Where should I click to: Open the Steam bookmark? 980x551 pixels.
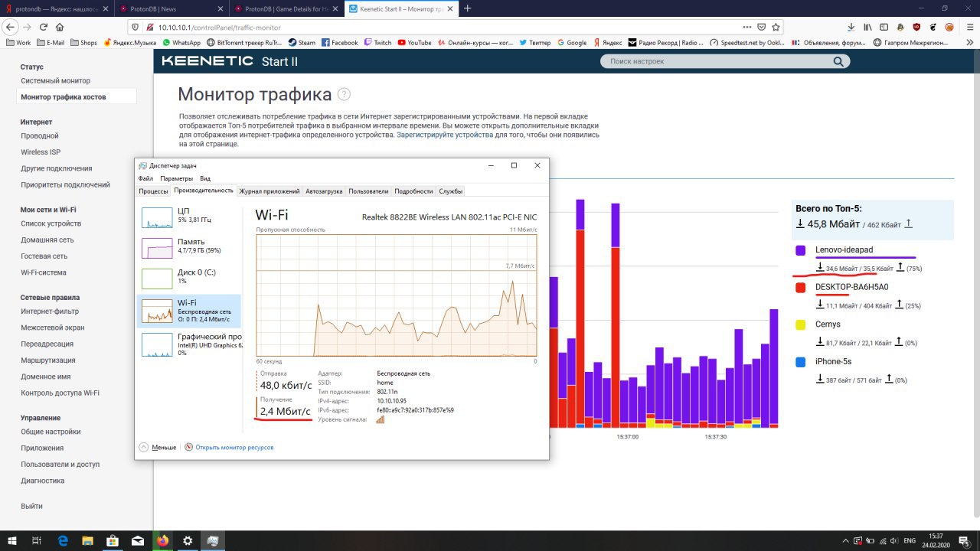pyautogui.click(x=302, y=43)
